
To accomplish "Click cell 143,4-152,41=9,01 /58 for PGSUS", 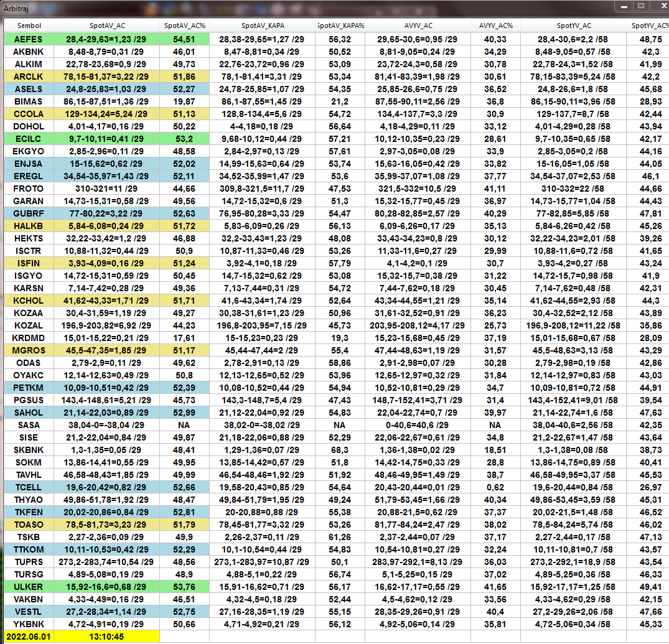I will coord(573,400).
